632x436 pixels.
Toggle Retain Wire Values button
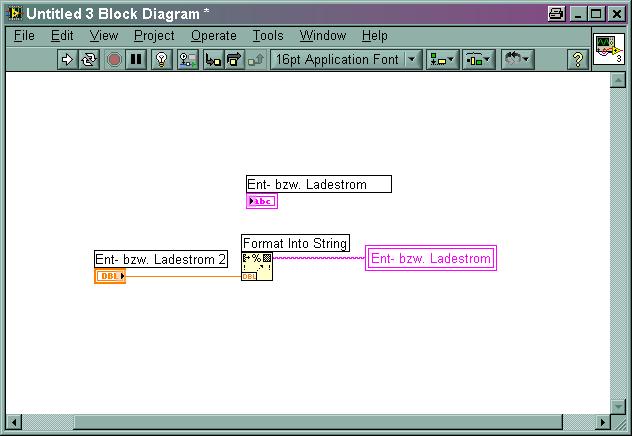click(187, 60)
